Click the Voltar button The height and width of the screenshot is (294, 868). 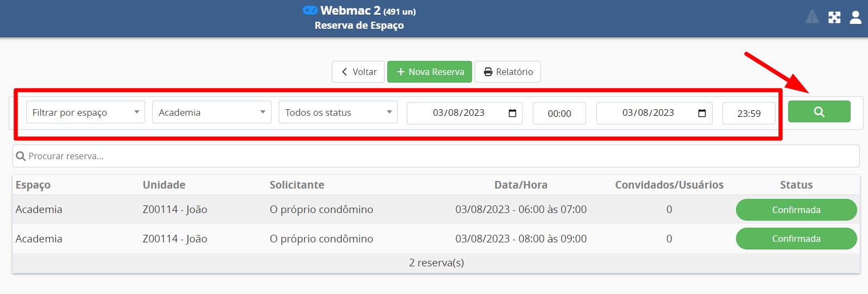point(358,72)
